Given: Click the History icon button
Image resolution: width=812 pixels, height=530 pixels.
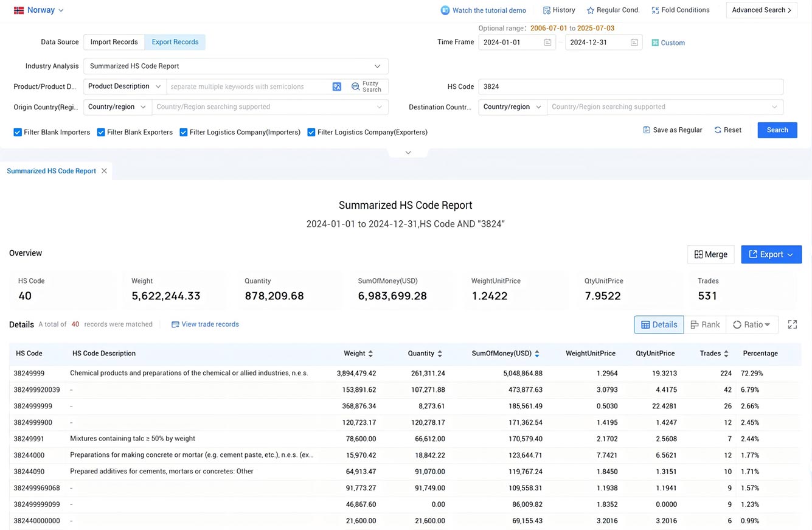Looking at the screenshot, I should [547, 10].
